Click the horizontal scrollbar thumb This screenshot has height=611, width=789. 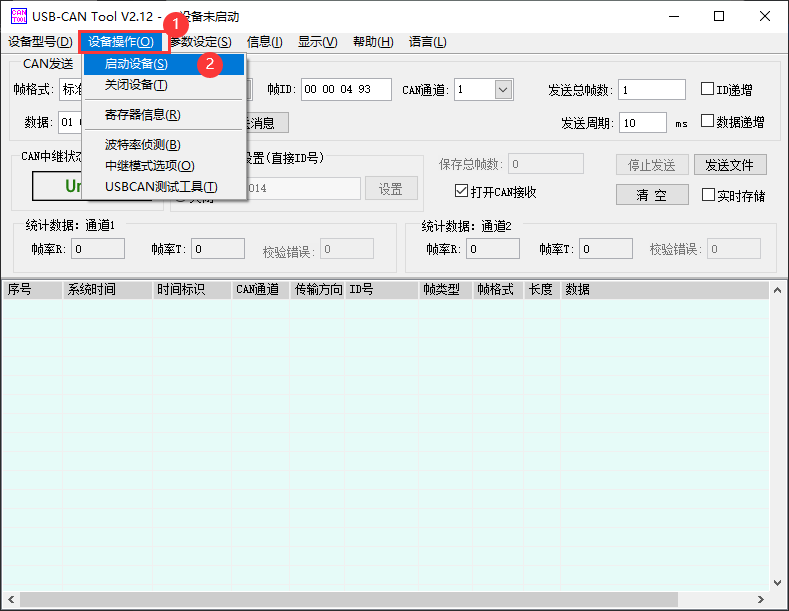349,599
